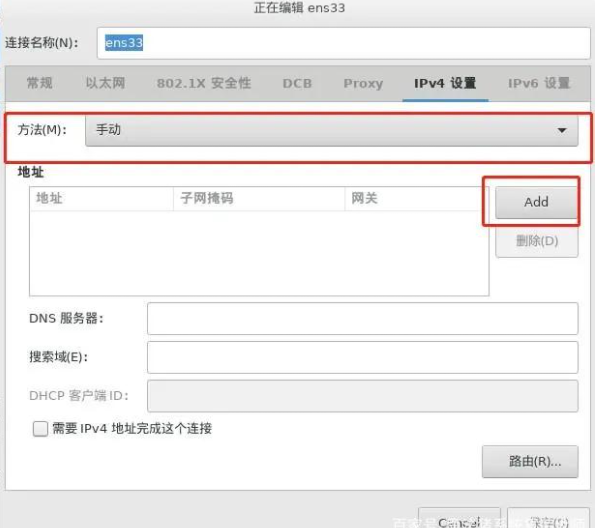Focus the DNS 服务器 input field
Image resolution: width=596 pixels, height=528 pixels.
(x=363, y=319)
